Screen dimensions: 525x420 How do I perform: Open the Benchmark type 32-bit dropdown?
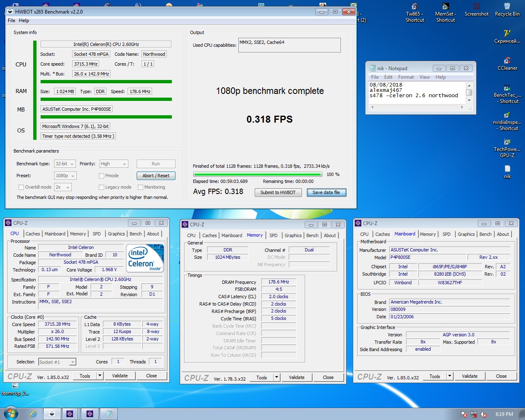coord(65,164)
